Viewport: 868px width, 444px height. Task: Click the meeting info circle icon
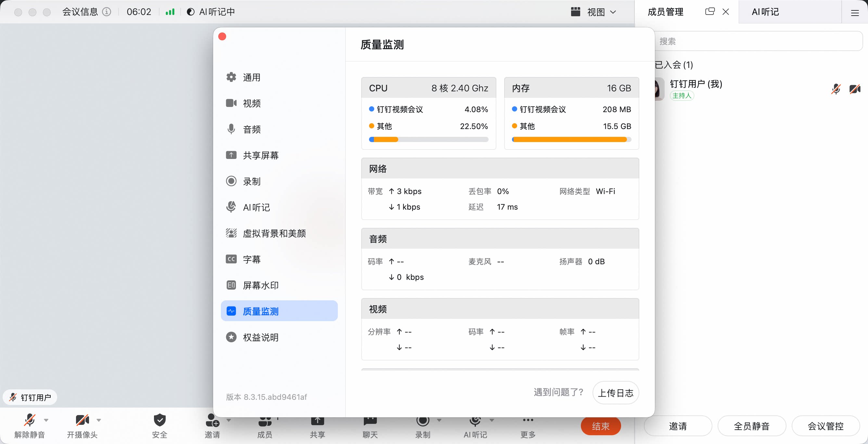coord(107,12)
